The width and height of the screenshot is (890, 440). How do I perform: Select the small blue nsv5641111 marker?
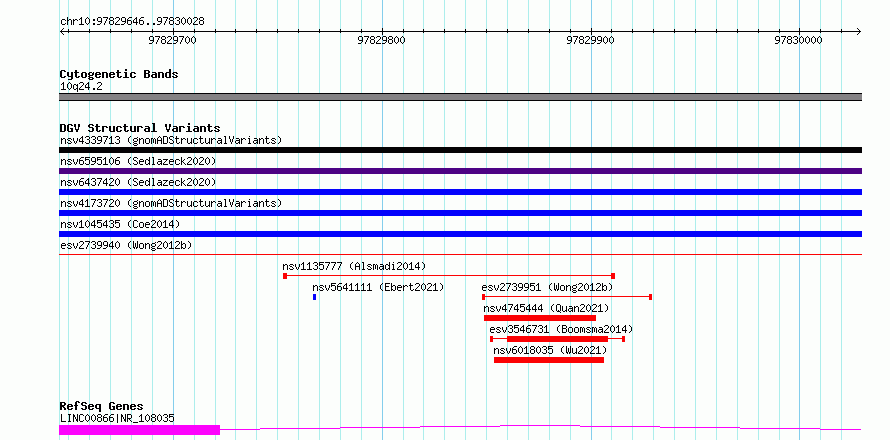tap(314, 297)
